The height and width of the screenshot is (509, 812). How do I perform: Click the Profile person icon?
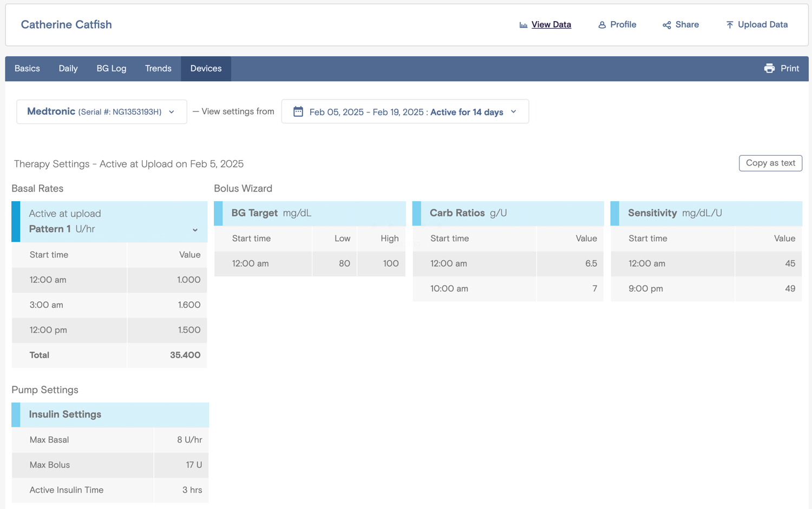pos(601,25)
